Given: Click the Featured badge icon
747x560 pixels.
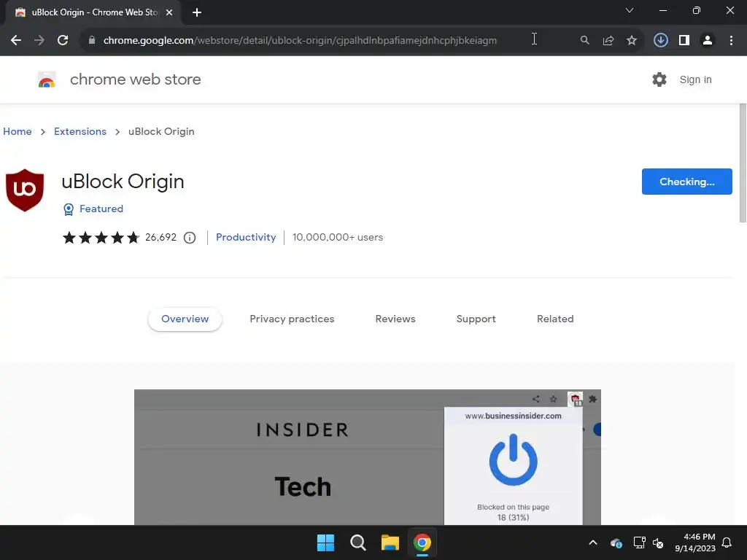Looking at the screenshot, I should [x=69, y=209].
